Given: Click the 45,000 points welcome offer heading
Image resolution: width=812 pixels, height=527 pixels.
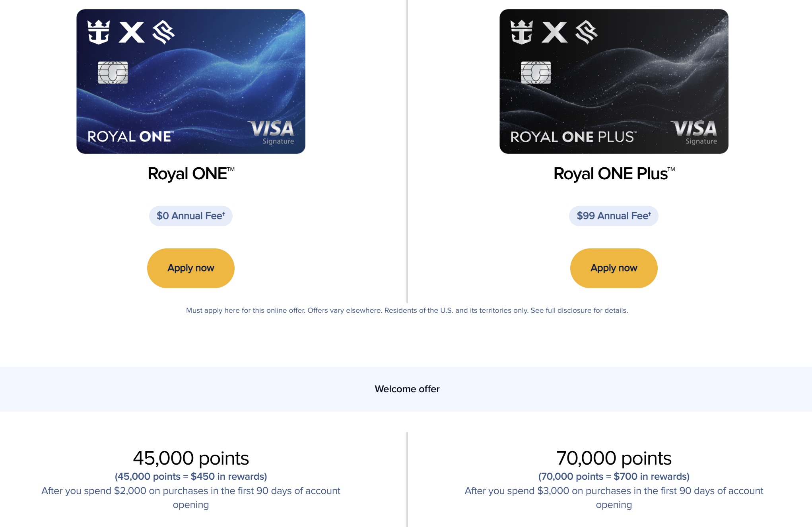Looking at the screenshot, I should click(191, 458).
